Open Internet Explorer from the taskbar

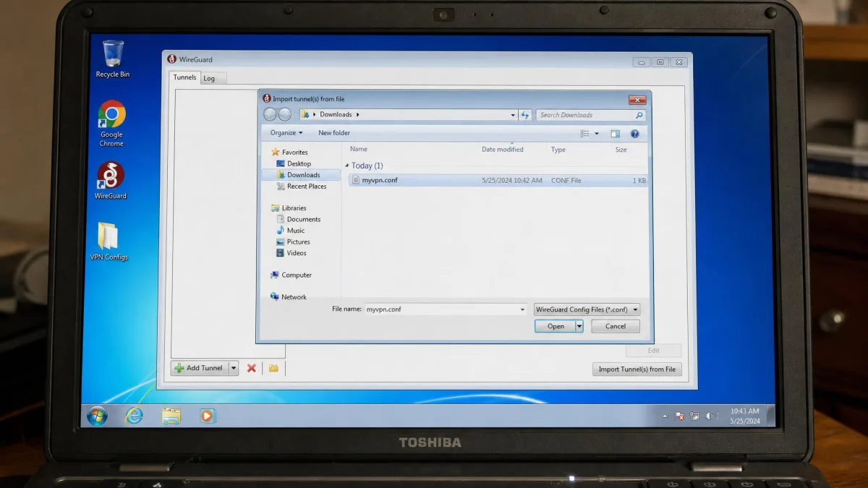pyautogui.click(x=134, y=416)
